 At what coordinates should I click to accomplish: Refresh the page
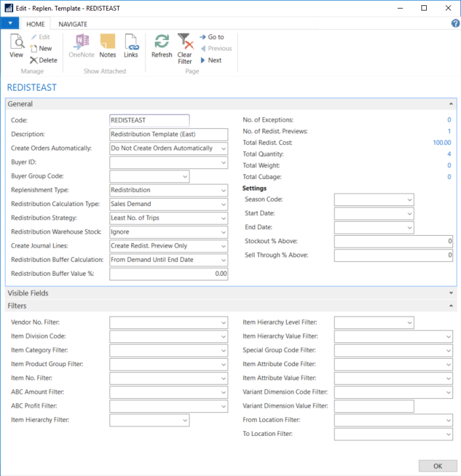[x=161, y=45]
